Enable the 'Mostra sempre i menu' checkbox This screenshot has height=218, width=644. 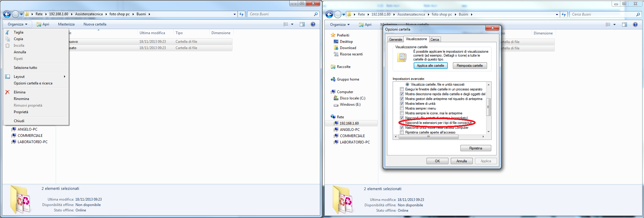[402, 108]
